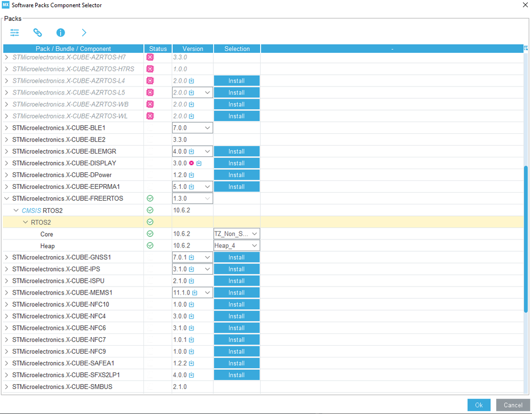Open the Core selection dropdown showing TZ_Non_S...
This screenshot has height=414, width=532.
(237, 234)
